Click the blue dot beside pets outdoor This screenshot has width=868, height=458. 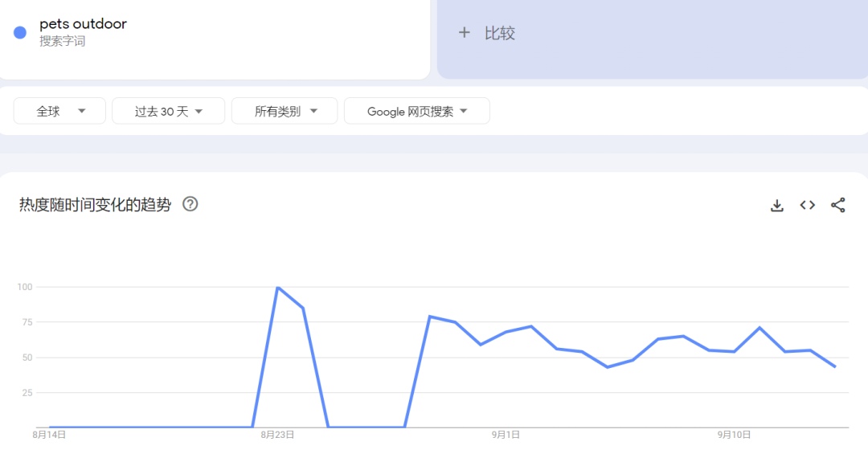click(20, 33)
